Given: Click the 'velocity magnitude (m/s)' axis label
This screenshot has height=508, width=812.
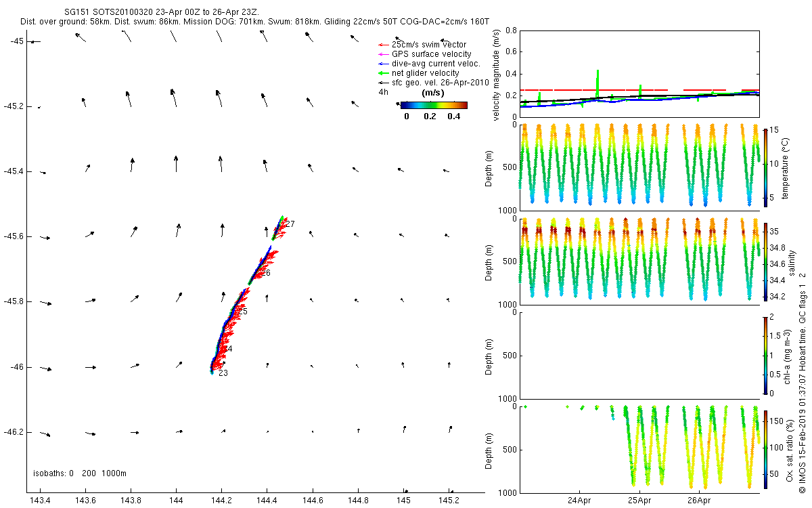Looking at the screenshot, I should (x=497, y=75).
